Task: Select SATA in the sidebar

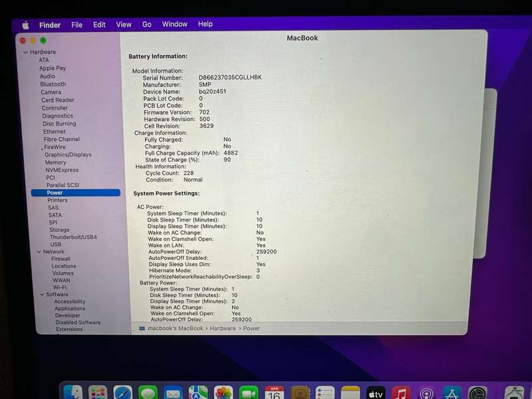Action: [x=55, y=215]
